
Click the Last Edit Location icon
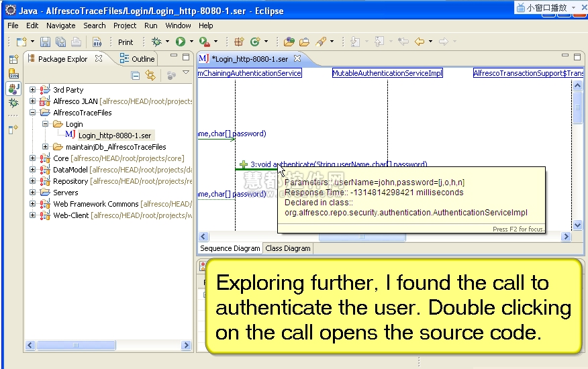click(x=403, y=42)
